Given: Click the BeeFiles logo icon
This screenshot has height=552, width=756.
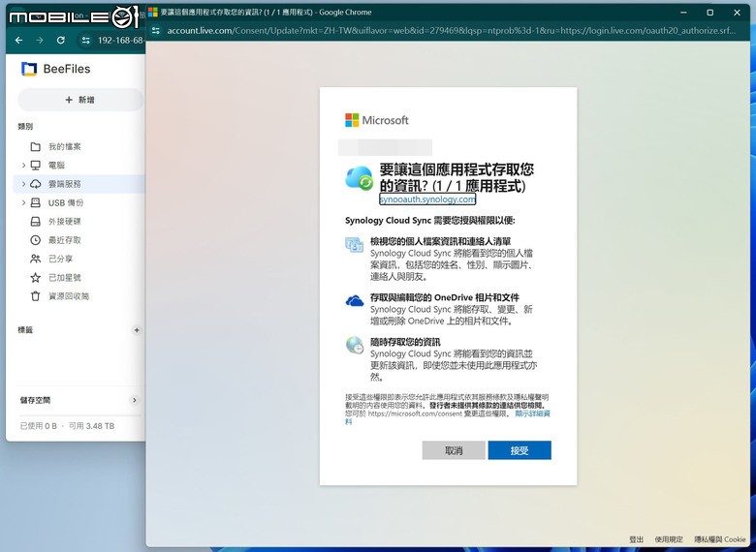Looking at the screenshot, I should pos(29,69).
